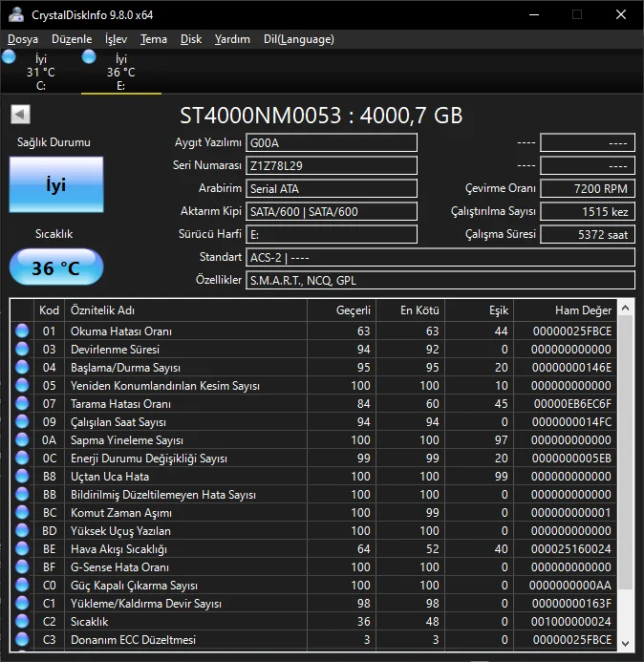Select raw value 00000EB6EC6F
Viewport: 644px width, 662px height.
[x=572, y=404]
